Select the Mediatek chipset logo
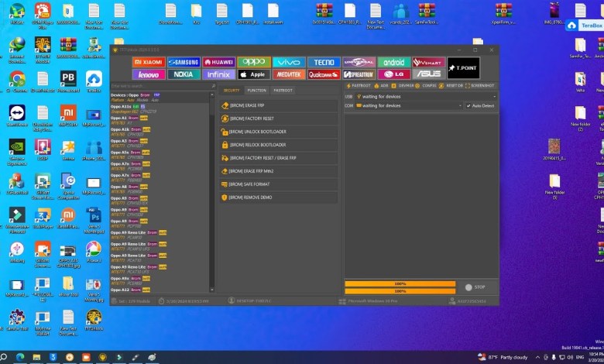604x364 pixels. coord(289,74)
